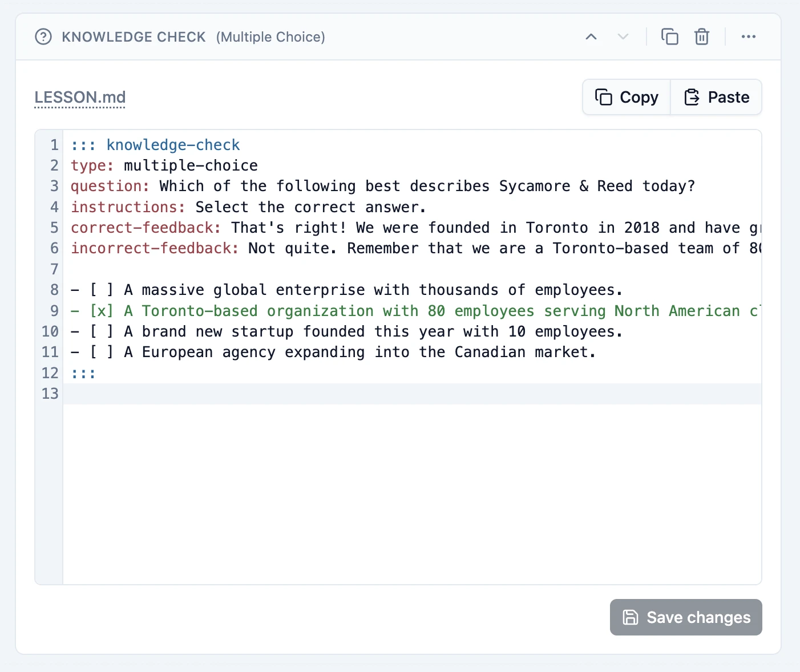Place cursor in empty line 13
800x672 pixels.
click(412, 394)
